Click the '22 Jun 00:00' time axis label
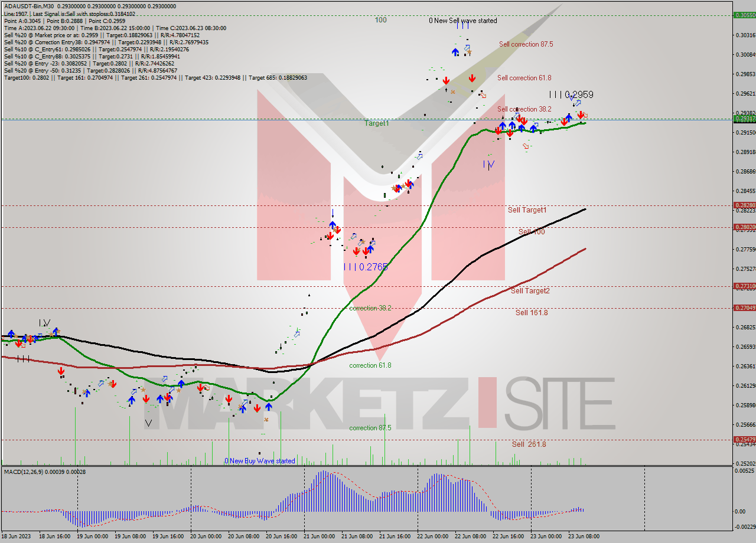This screenshot has width=756, height=543. pos(432,537)
